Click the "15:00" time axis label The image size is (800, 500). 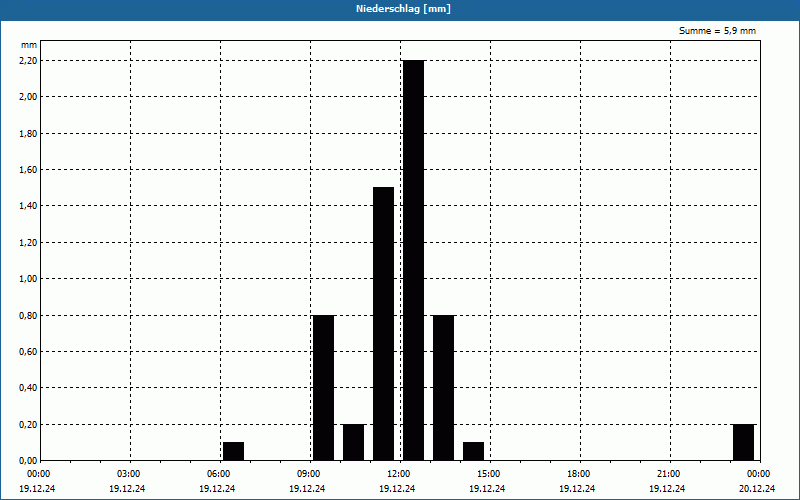coord(490,474)
